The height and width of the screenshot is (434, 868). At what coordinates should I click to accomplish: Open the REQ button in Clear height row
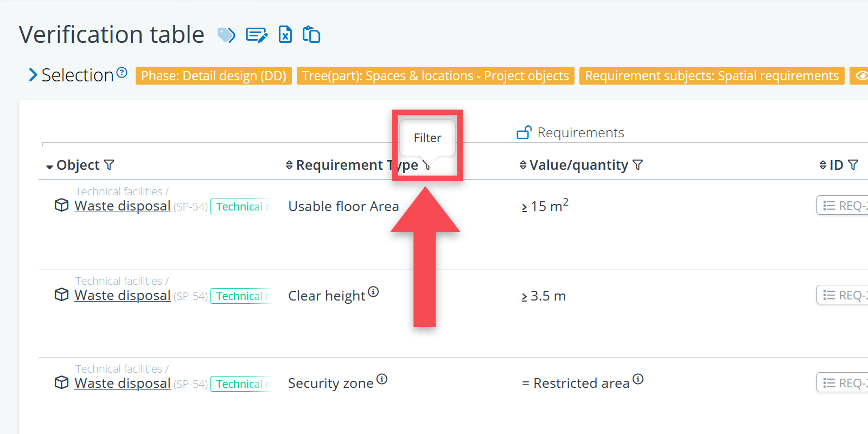(x=842, y=296)
